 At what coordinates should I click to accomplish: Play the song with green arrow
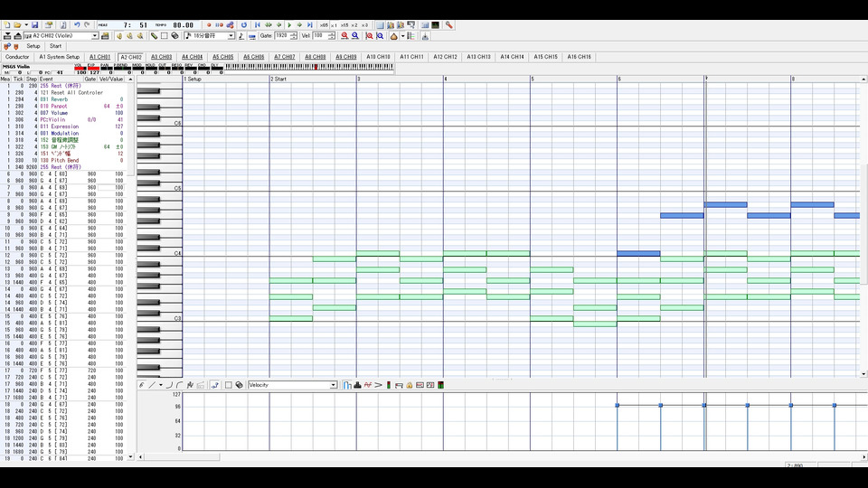click(x=289, y=25)
